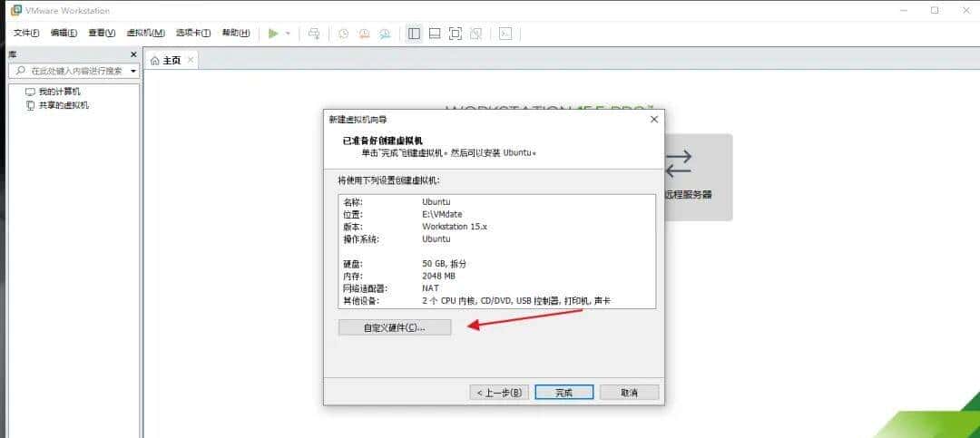Toggle the thumbnail bar view icon
Image resolution: width=980 pixels, height=438 pixels.
coord(435,34)
